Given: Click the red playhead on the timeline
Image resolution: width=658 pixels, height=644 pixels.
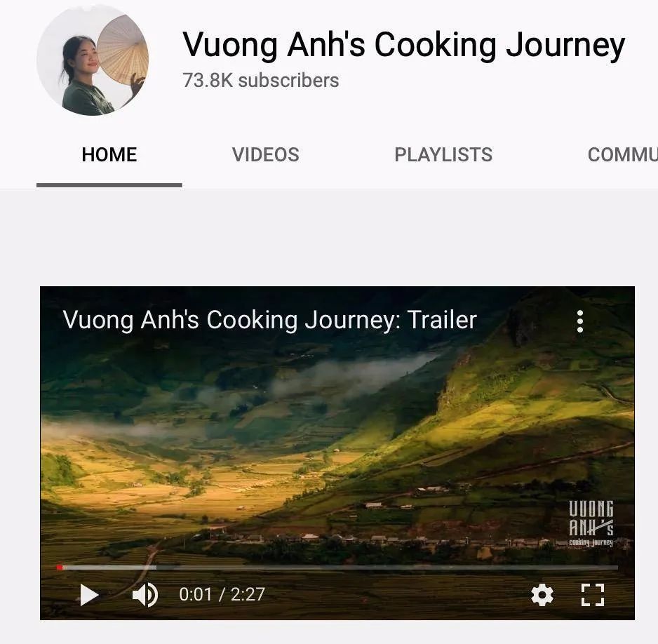Looking at the screenshot, I should pos(60,568).
